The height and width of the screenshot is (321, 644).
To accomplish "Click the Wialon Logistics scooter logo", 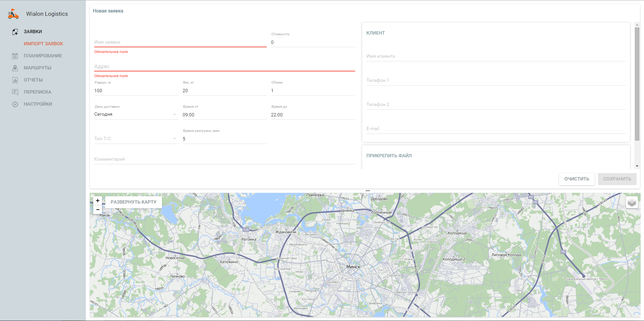I will tap(13, 14).
